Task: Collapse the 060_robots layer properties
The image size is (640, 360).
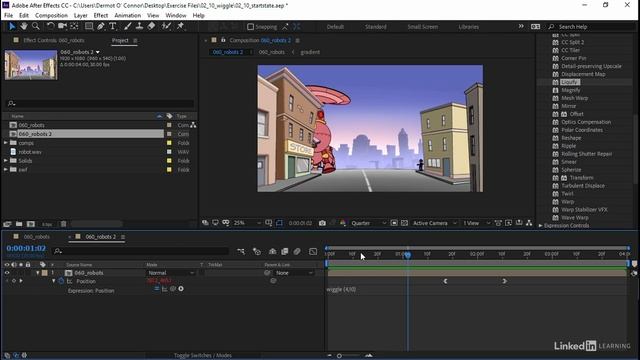Action: click(x=38, y=273)
